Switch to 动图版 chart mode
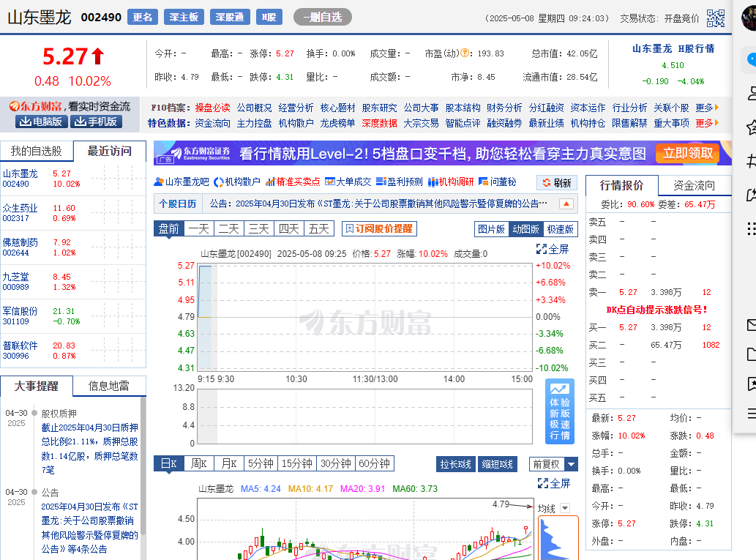 point(525,229)
